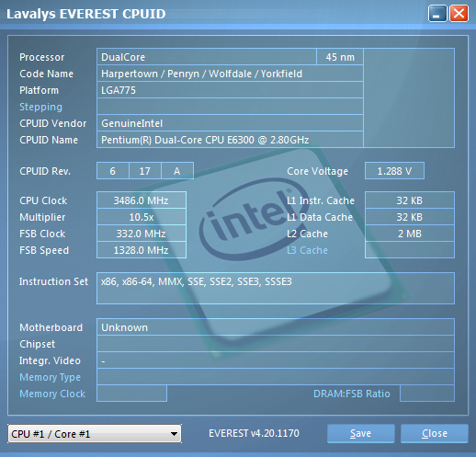This screenshot has height=457, width=476.
Task: Click the 'Memory Clock' label
Action: click(x=52, y=394)
